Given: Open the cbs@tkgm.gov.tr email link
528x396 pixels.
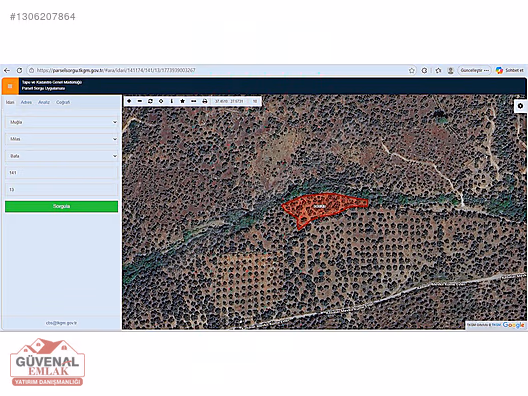Looking at the screenshot, I should (x=61, y=323).
